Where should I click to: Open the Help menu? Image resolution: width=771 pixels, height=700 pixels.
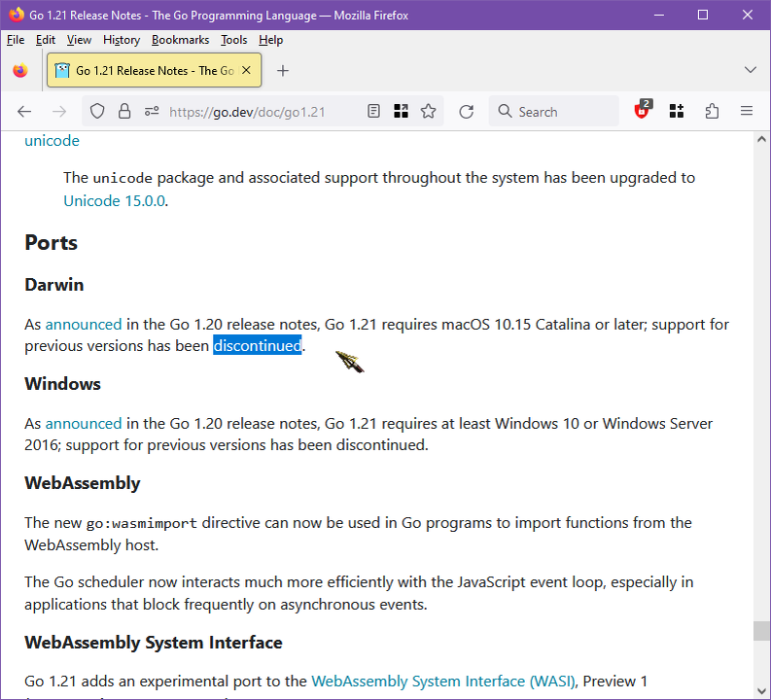click(x=270, y=40)
